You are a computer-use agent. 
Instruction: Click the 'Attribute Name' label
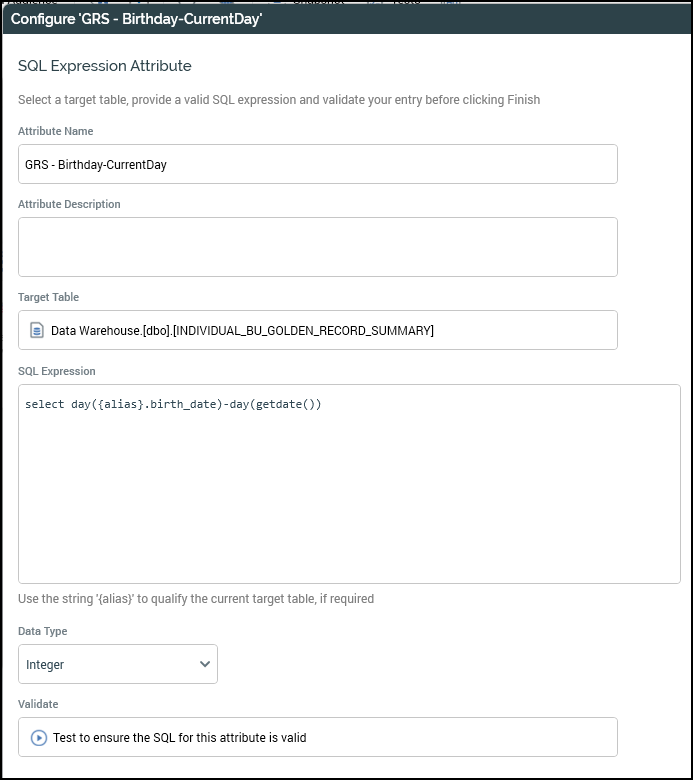[x=56, y=131]
